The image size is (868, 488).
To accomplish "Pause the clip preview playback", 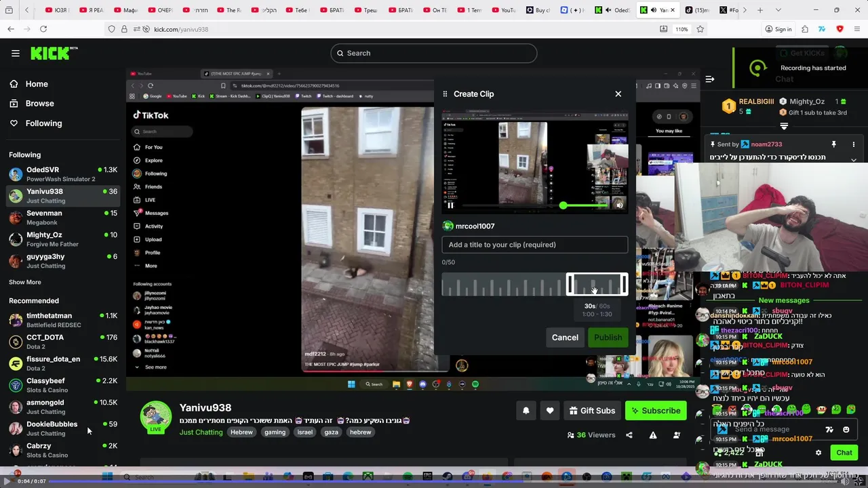I will coord(450,205).
